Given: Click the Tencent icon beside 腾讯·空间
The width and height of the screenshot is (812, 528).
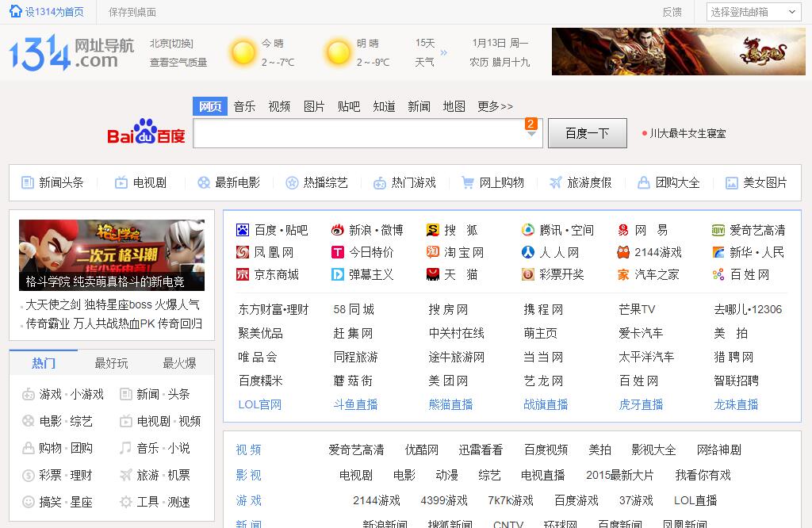Looking at the screenshot, I should [x=527, y=230].
